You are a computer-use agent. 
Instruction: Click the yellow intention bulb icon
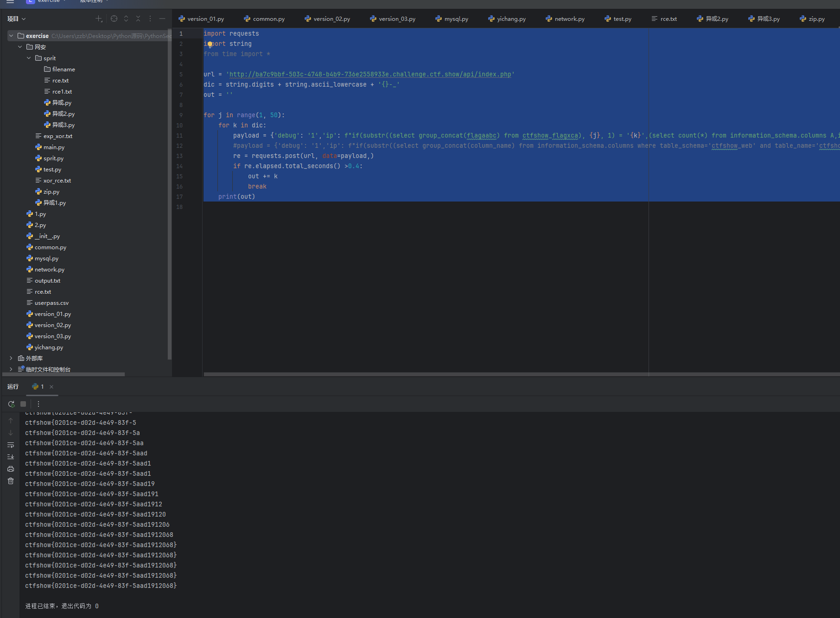(210, 44)
